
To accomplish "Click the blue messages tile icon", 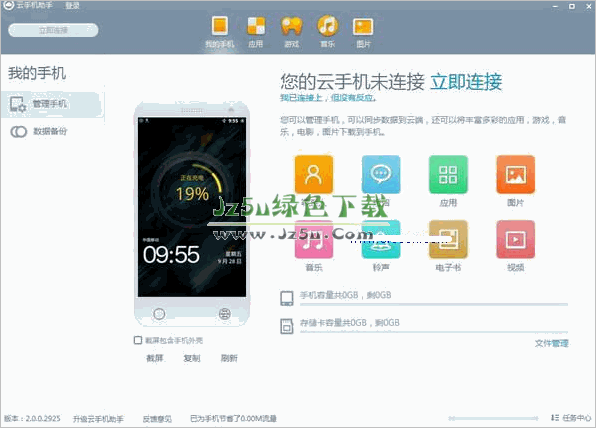I will (381, 174).
